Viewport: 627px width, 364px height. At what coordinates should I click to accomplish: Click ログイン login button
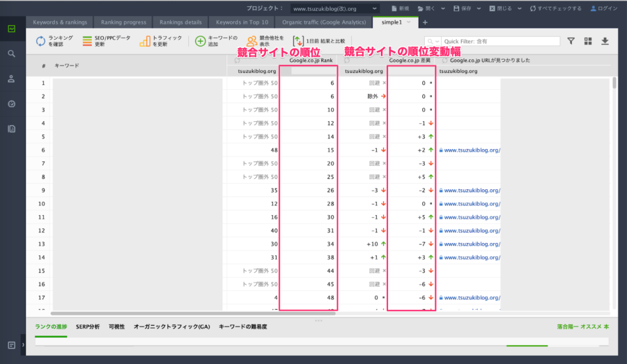coord(604,8)
